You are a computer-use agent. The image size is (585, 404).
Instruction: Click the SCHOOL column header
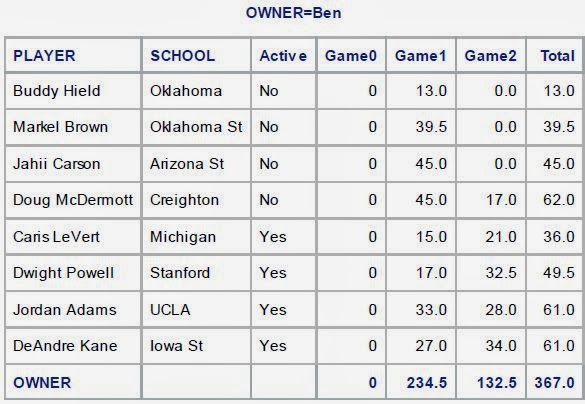click(196, 55)
